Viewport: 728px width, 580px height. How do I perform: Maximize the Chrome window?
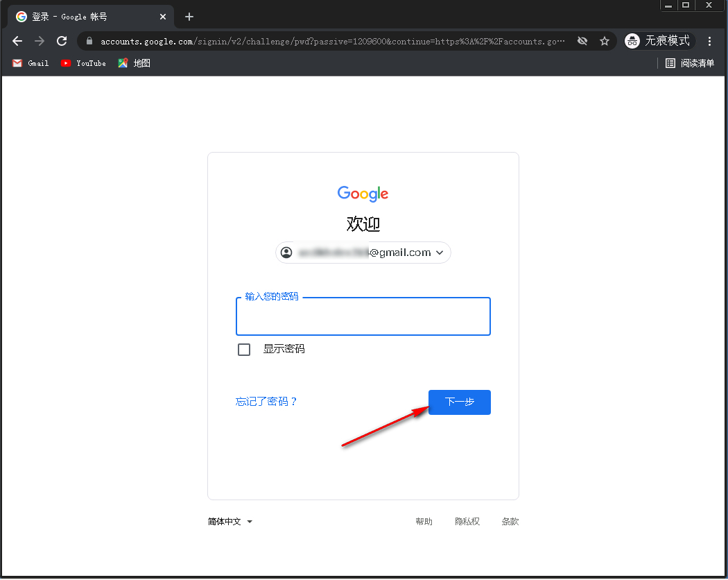[x=685, y=6]
